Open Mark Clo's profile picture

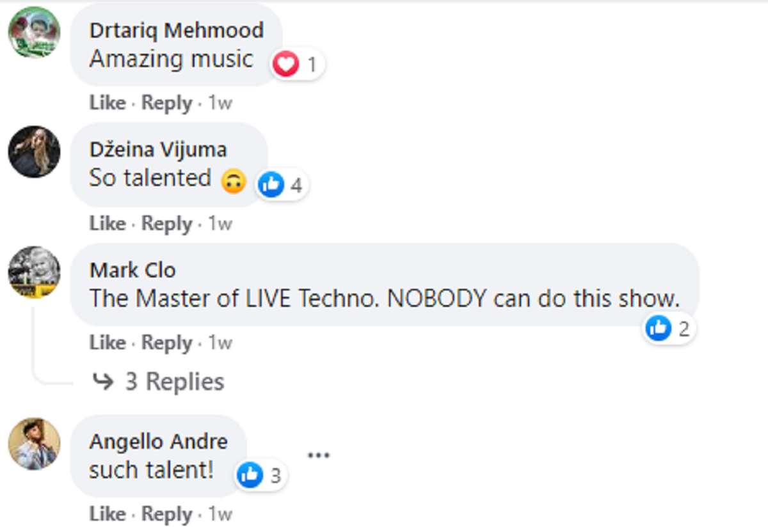[34, 272]
